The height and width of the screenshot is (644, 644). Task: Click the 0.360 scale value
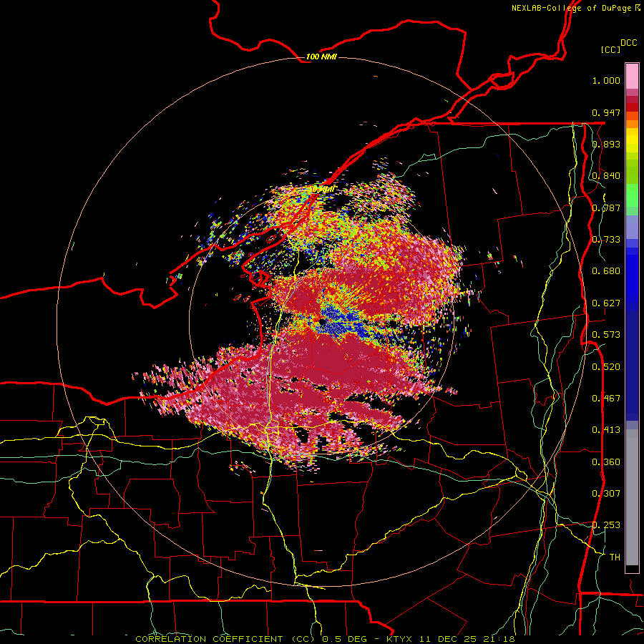(606, 462)
